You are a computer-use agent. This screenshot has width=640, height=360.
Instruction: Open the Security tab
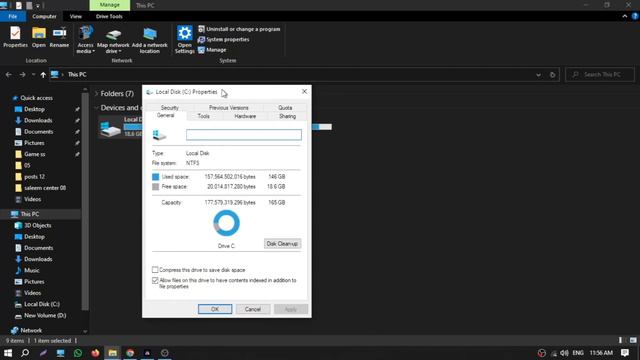click(169, 107)
